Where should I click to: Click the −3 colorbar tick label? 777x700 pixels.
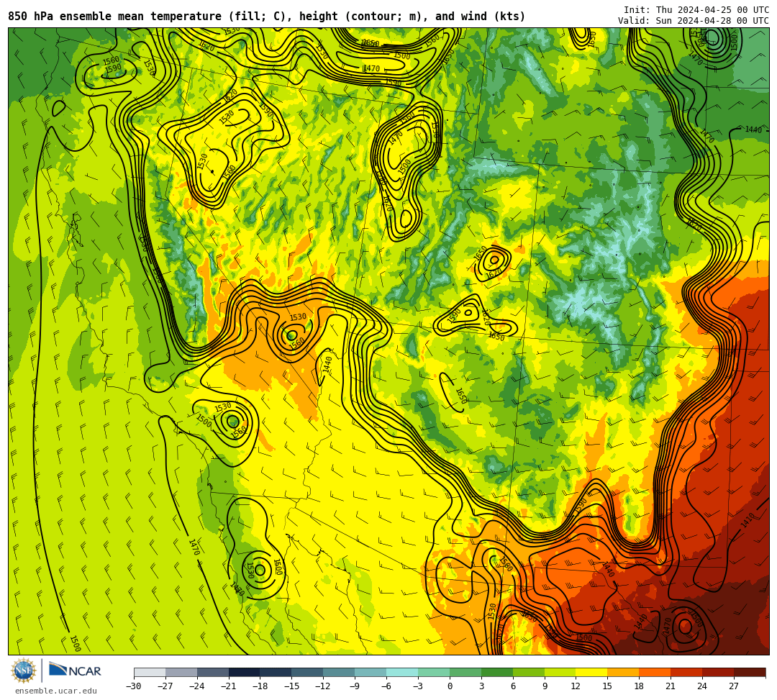pos(418,686)
